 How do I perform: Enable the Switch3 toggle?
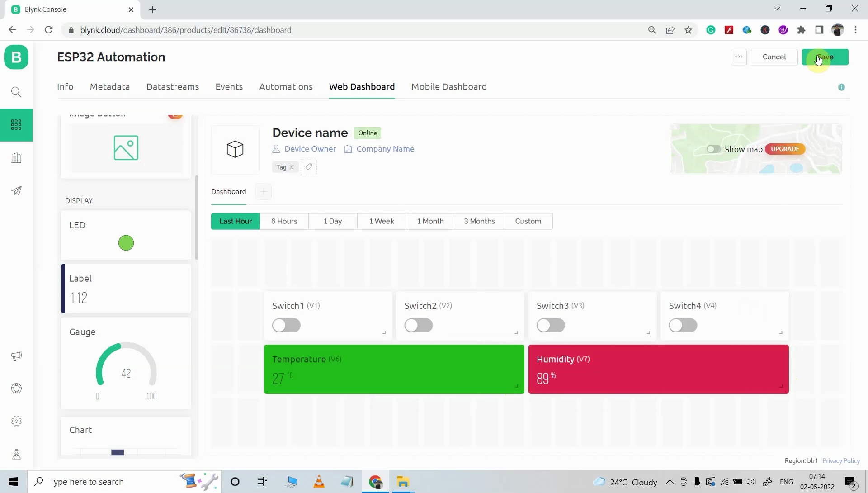(x=551, y=325)
